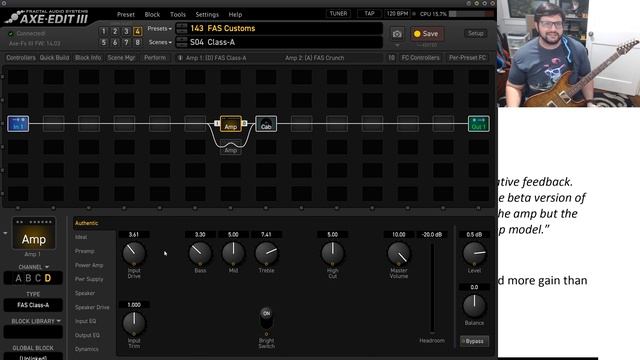Image resolution: width=640 pixels, height=360 pixels.
Task: Select the Cab block on the grid
Action: 266,124
